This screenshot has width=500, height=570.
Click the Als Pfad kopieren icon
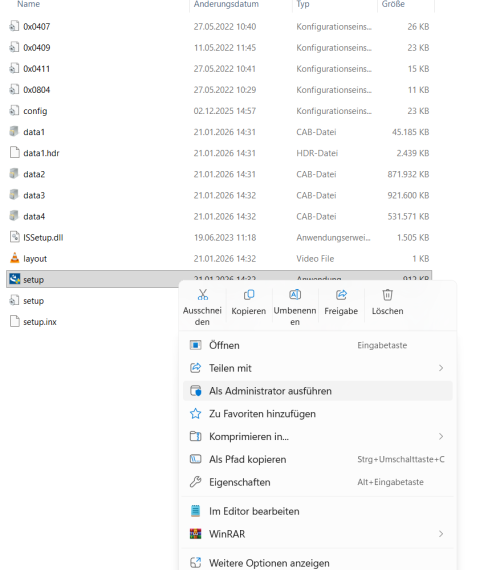pos(196,459)
